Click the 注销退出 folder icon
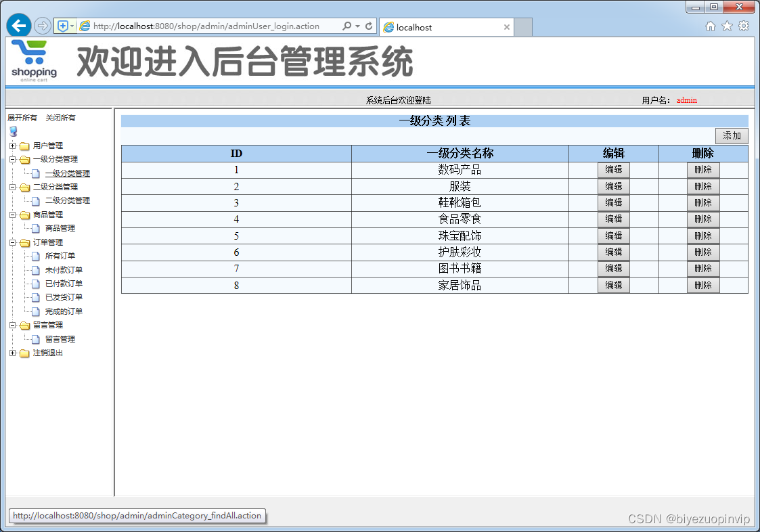Screen dimensions: 760x532 coord(24,353)
